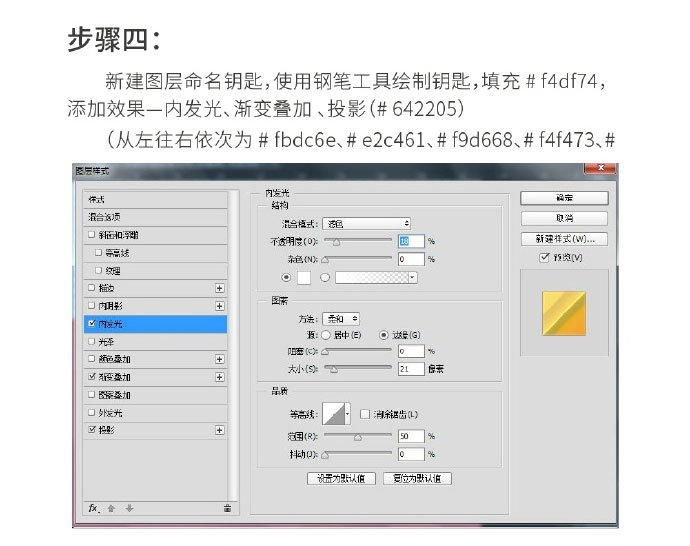Click the 抖动 jitter value field
Viewport: 690px width, 546px height.
coord(411,454)
